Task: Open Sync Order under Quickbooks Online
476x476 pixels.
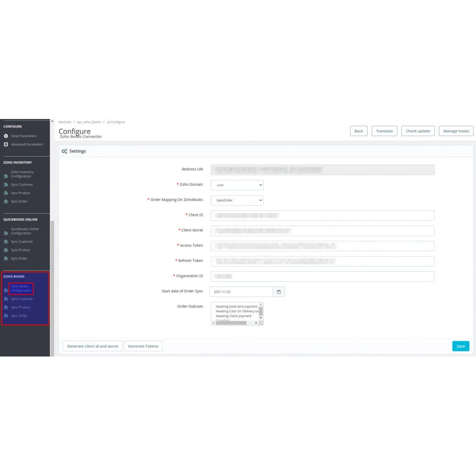Action: tap(19, 258)
